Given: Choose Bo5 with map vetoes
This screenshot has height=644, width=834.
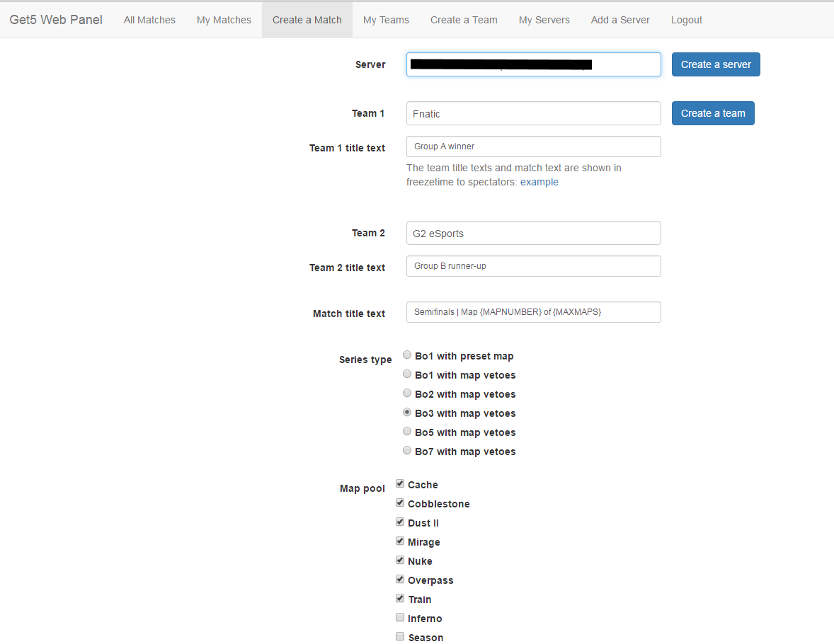Looking at the screenshot, I should tap(407, 432).
